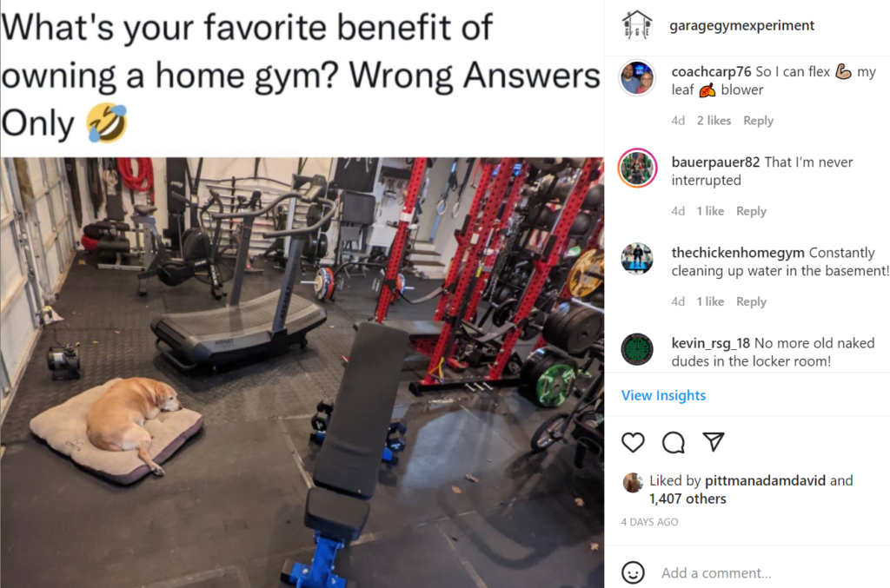Viewport: 890px width, 588px height.
Task: Open thechickenhomegym profile picture
Action: click(637, 259)
